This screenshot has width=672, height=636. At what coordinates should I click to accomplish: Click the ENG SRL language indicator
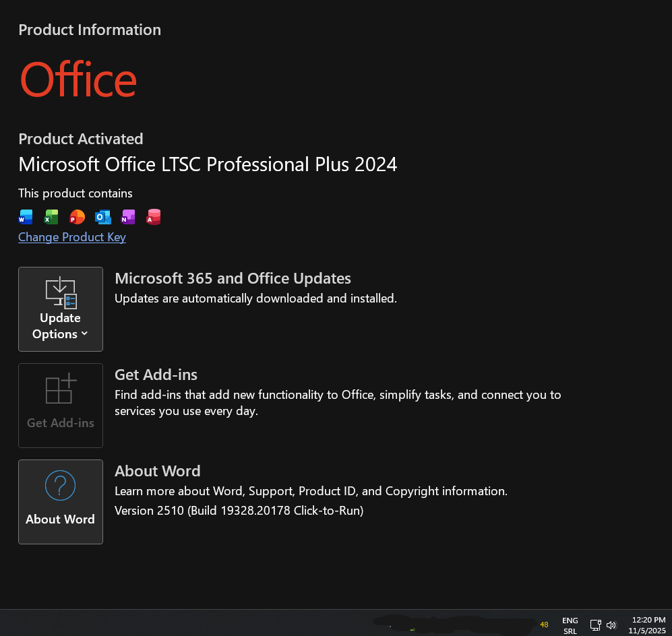click(570, 625)
